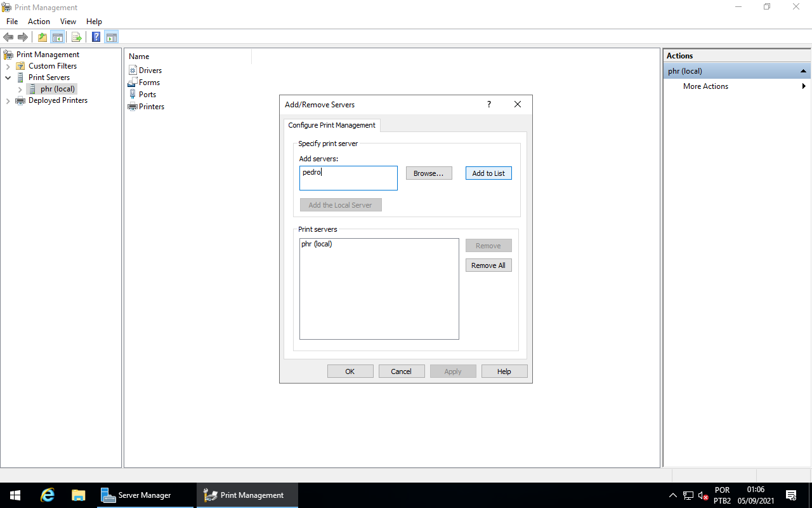This screenshot has width=812, height=508.
Task: Expand the phr (local) server node
Action: coord(20,89)
